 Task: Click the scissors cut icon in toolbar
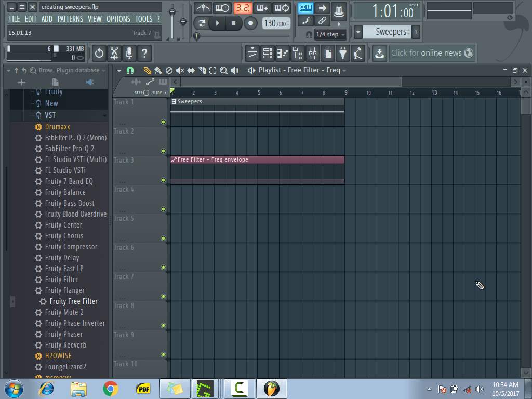[114, 53]
